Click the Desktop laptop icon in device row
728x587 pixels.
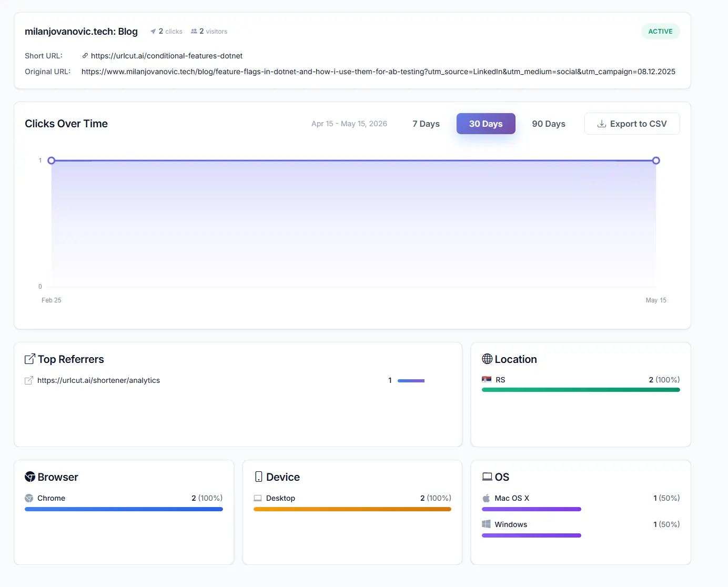tap(258, 498)
